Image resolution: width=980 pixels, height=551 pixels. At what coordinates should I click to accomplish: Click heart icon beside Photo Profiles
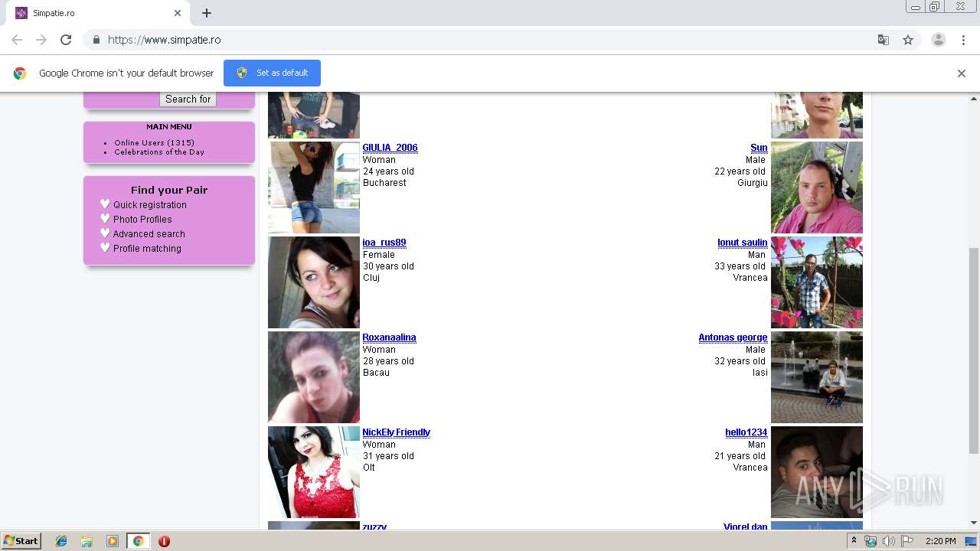click(x=105, y=219)
